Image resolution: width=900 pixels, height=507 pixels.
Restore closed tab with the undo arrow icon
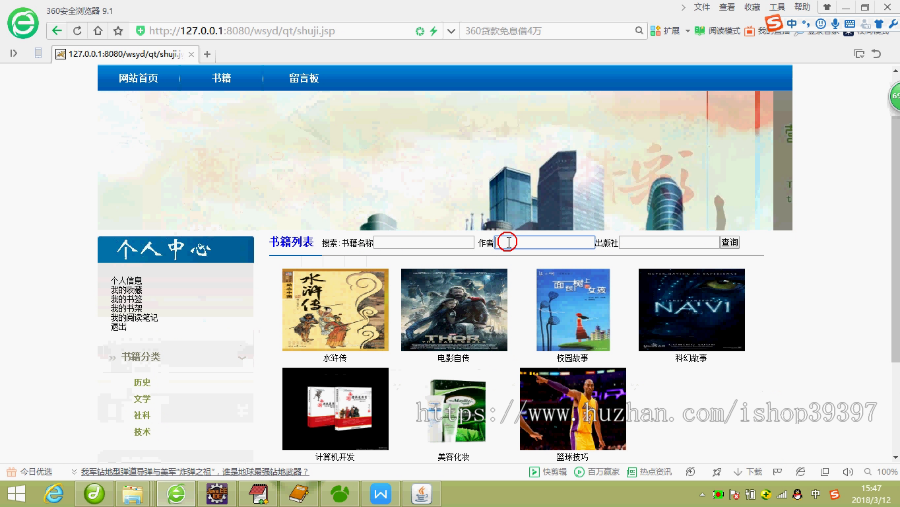pos(876,53)
